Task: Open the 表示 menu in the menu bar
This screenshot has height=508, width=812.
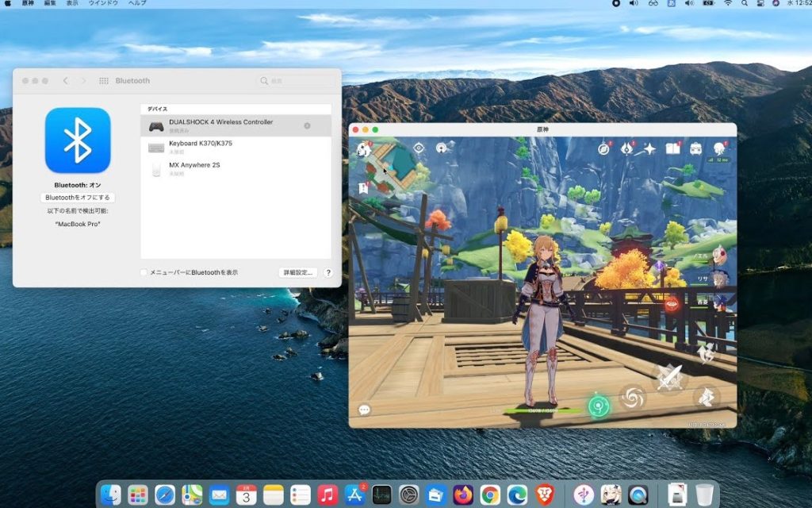Action: click(x=72, y=4)
